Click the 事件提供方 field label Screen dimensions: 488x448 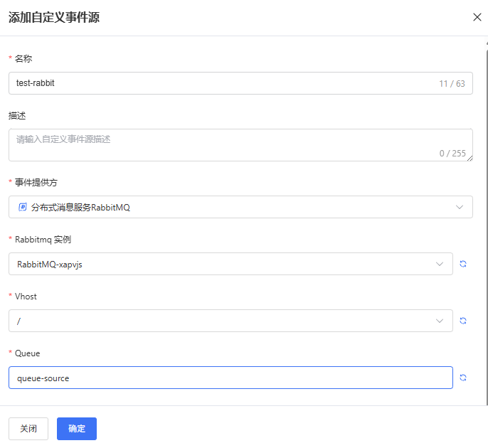[36, 182]
